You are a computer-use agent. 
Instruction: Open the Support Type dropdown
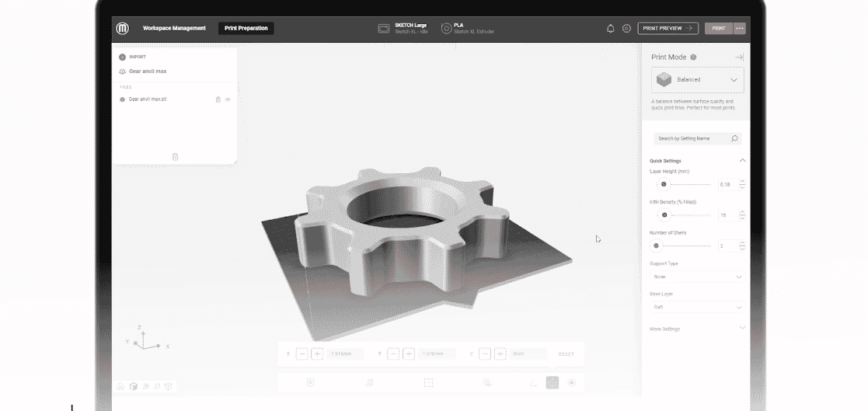[x=697, y=277]
